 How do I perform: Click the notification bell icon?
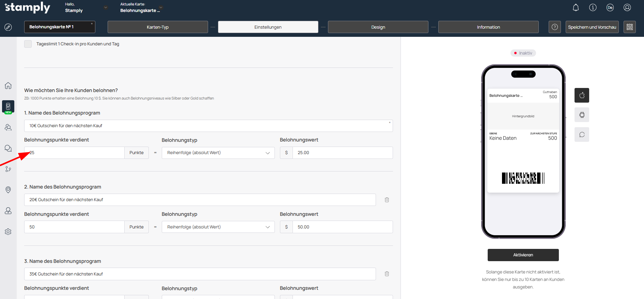point(576,8)
